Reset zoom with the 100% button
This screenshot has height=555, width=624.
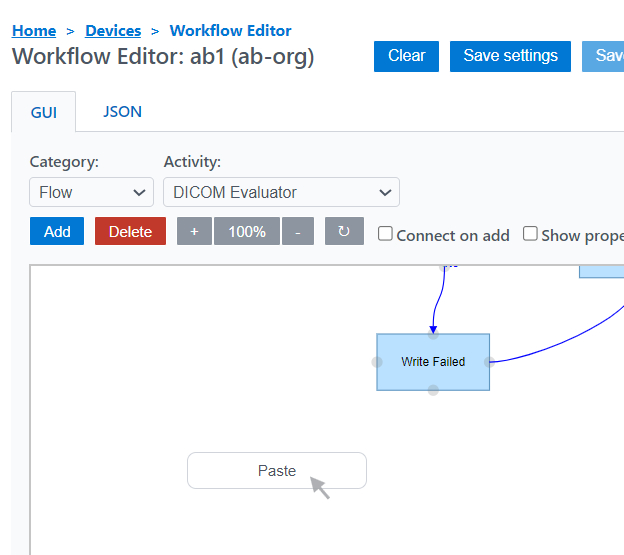(x=246, y=231)
